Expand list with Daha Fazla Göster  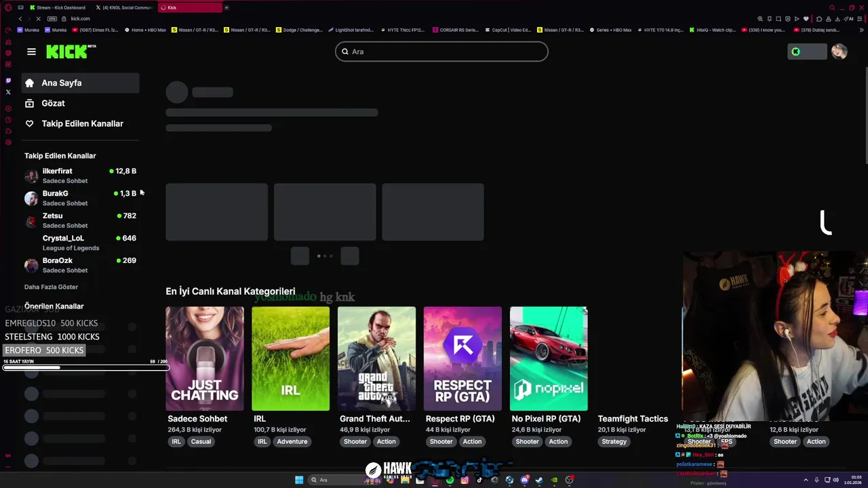click(x=51, y=287)
